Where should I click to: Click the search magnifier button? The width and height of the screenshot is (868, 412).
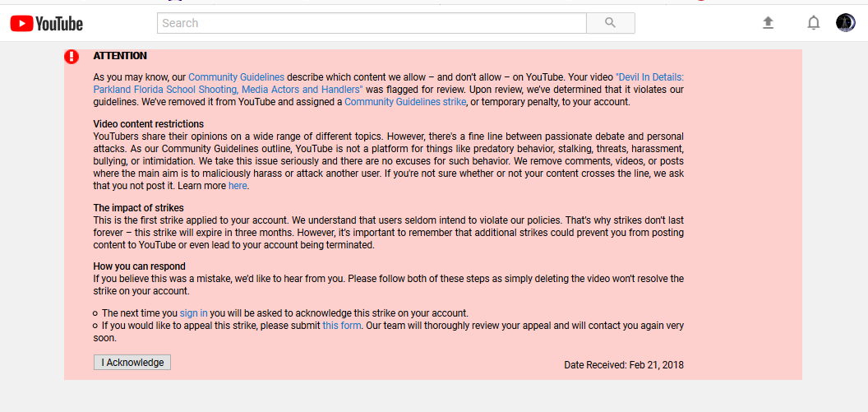point(611,23)
